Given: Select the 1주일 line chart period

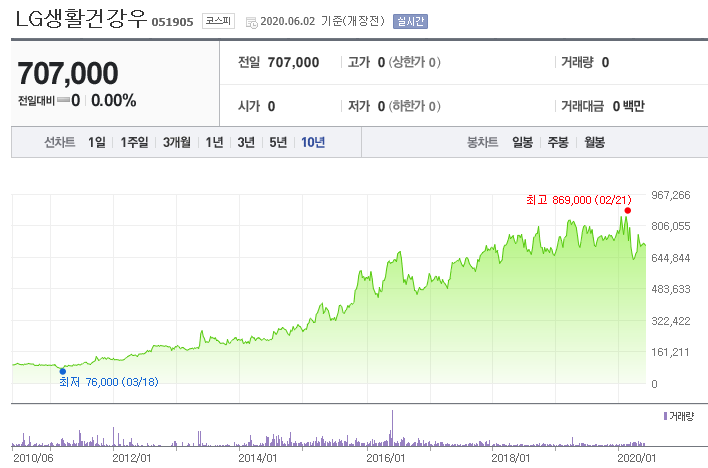Looking at the screenshot, I should (x=134, y=142).
